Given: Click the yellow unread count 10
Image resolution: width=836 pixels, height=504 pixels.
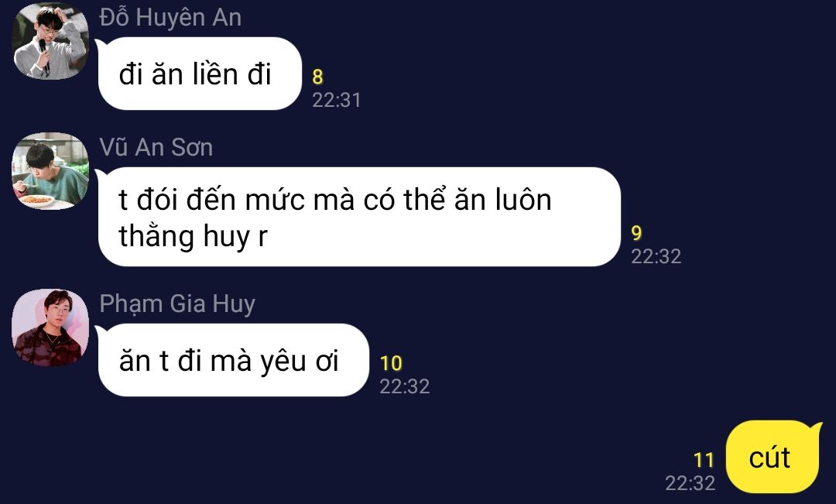Looking at the screenshot, I should click(x=391, y=363).
